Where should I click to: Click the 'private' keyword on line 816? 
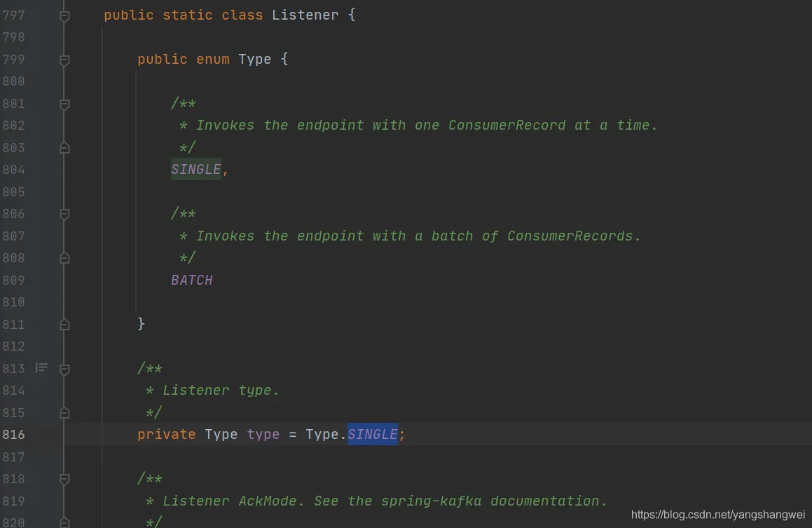tap(167, 434)
